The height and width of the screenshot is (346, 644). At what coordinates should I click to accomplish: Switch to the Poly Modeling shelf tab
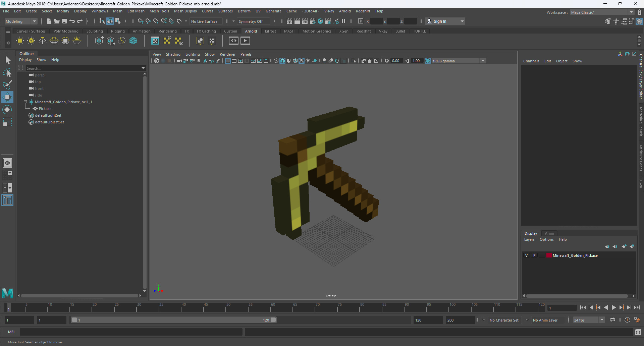(x=66, y=31)
